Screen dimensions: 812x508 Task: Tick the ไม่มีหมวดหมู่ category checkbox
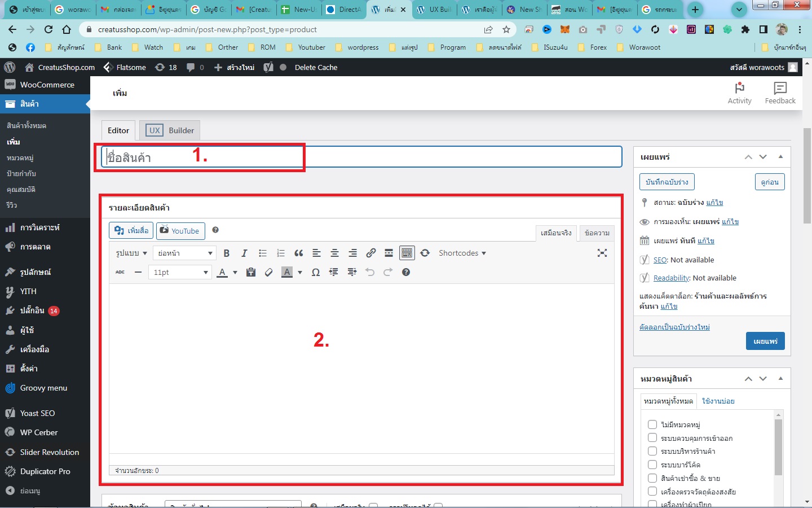click(x=652, y=424)
